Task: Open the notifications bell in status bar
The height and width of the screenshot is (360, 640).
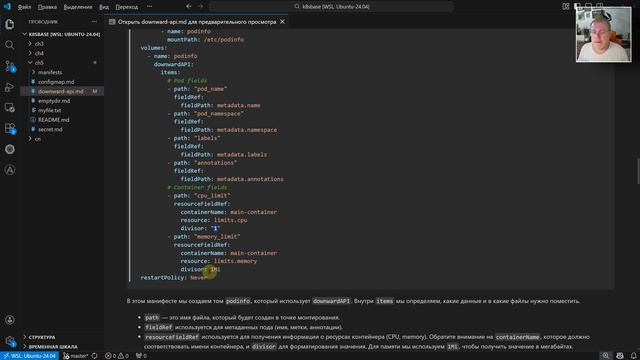Action: point(633,356)
